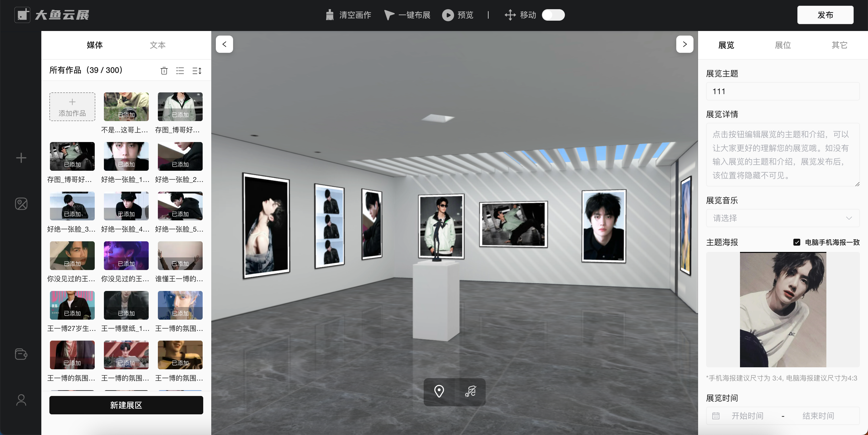The height and width of the screenshot is (435, 868).
Task: Click the 发布 (Publish) button
Action: tap(826, 14)
